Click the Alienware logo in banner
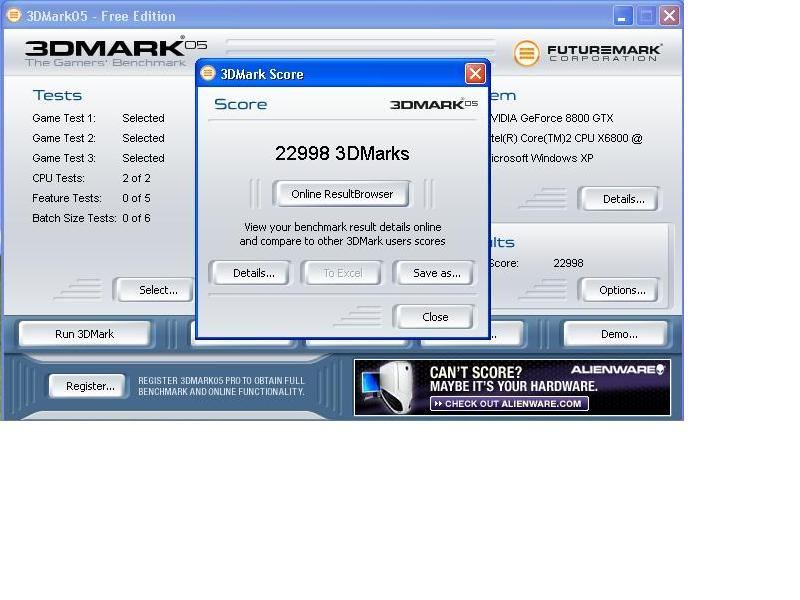Viewport: 800px width, 600px height. tap(617, 369)
